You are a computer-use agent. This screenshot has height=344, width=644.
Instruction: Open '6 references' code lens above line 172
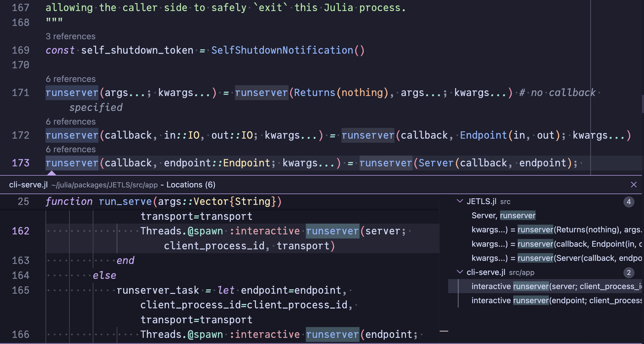click(x=70, y=122)
